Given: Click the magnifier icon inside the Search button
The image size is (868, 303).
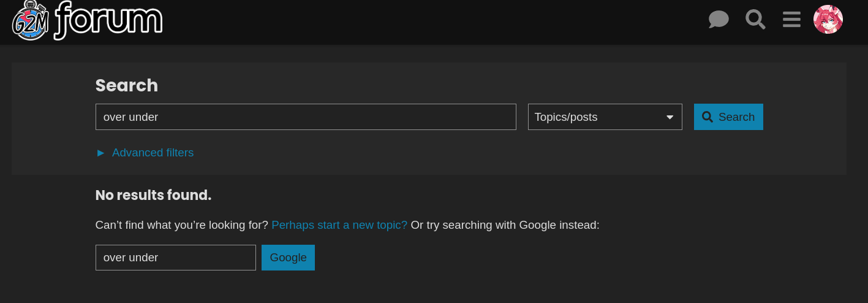Looking at the screenshot, I should coord(708,117).
